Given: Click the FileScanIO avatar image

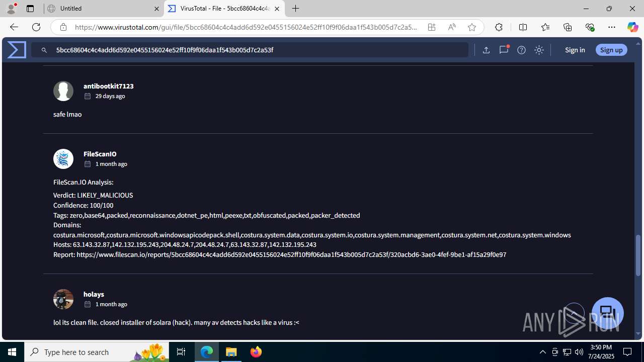Looking at the screenshot, I should [63, 159].
